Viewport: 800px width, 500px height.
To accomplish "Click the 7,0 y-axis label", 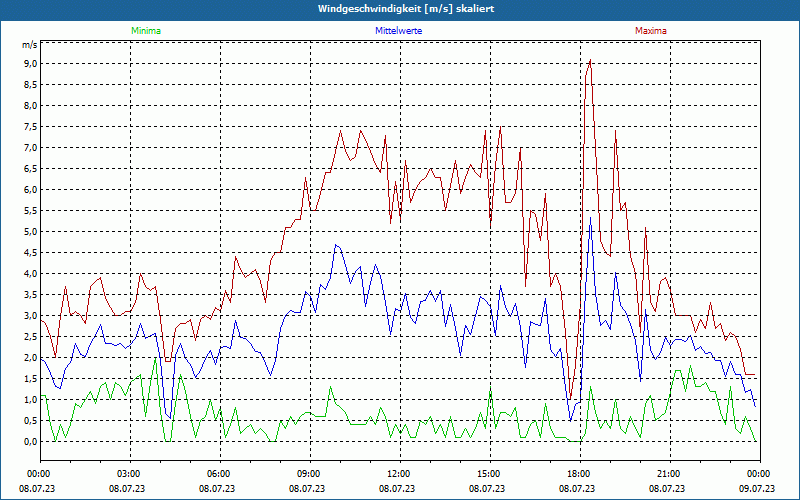I will pyautogui.click(x=31, y=147).
